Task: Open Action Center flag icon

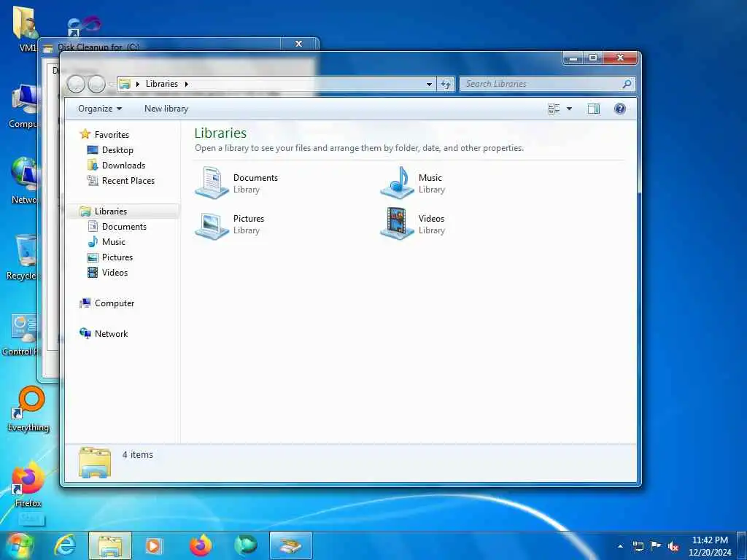Action: [x=656, y=546]
